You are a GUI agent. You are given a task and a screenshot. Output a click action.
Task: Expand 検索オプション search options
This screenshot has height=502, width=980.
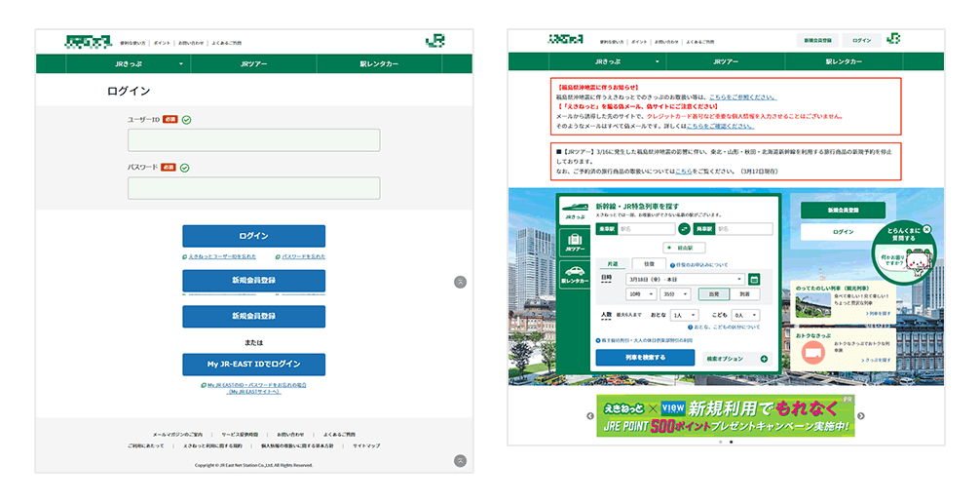coord(736,359)
